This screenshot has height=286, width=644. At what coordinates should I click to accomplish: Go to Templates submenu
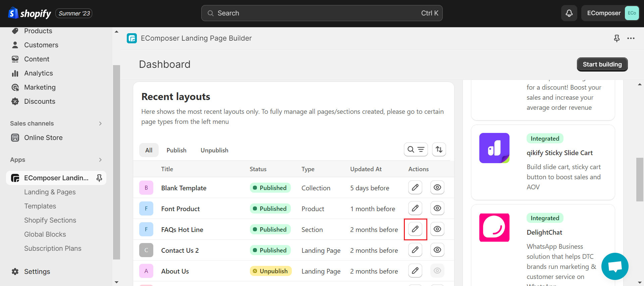(x=40, y=206)
